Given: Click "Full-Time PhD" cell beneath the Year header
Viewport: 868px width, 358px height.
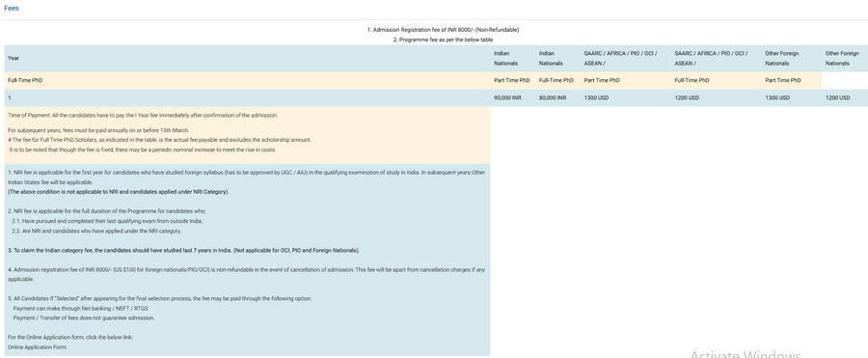Looking at the screenshot, I should [248, 80].
